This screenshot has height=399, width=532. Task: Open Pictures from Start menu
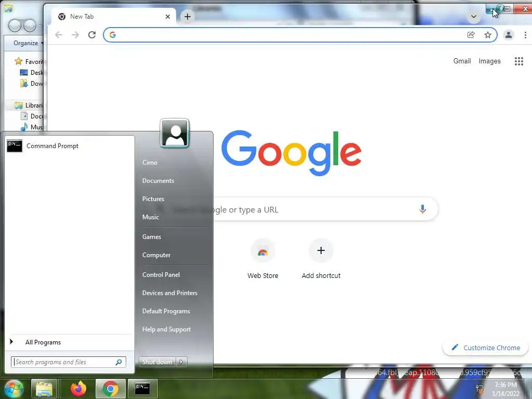[x=153, y=199]
